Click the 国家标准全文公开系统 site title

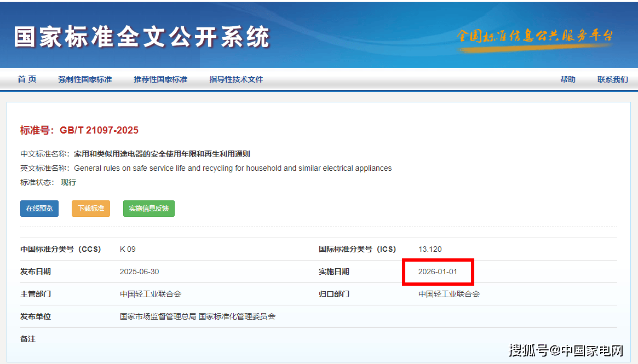(142, 37)
